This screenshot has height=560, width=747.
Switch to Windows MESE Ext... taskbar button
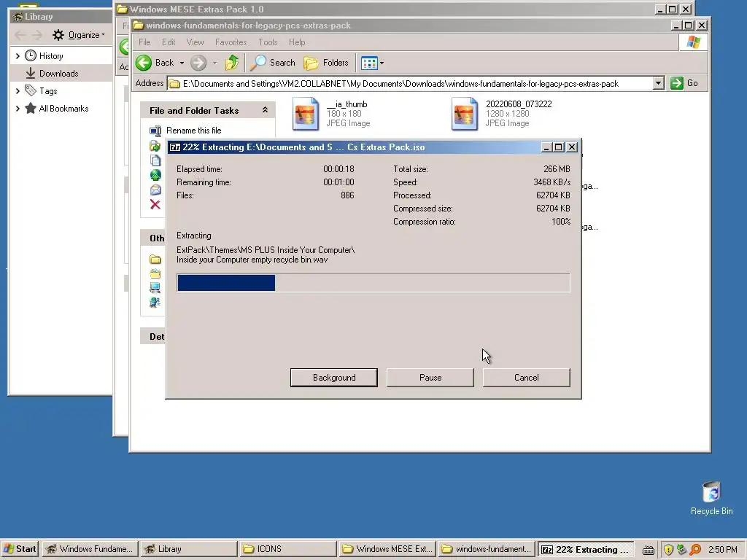[387, 549]
